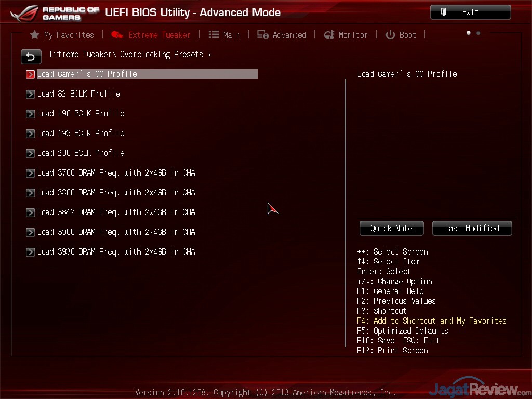Viewport: 532px width, 399px height.
Task: Click arrow icon beside Load 82 BCLK Profile
Action: [30, 94]
